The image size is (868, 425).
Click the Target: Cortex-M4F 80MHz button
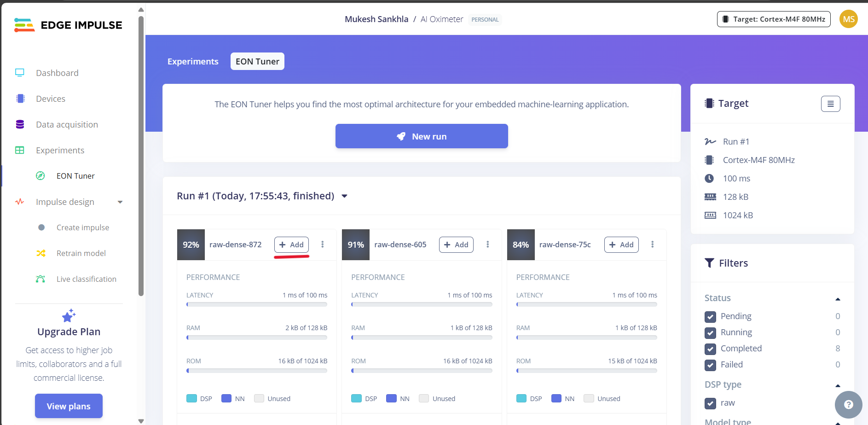[774, 19]
